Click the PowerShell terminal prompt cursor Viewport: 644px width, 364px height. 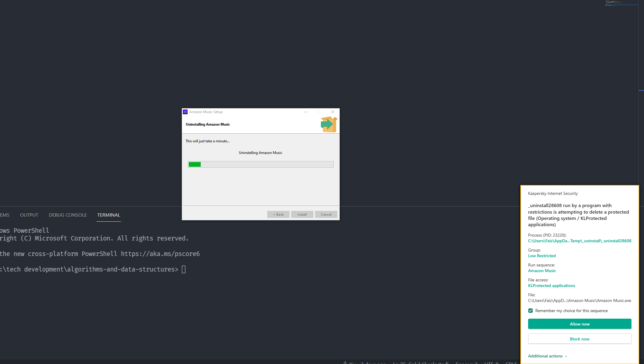[x=184, y=269]
